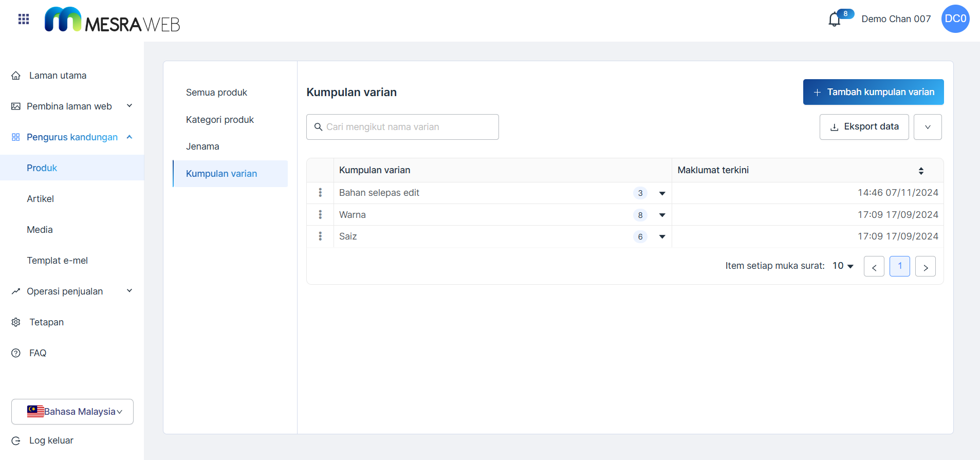Open the Bahasa Malaysia language selector
The width and height of the screenshot is (980, 460).
point(72,412)
